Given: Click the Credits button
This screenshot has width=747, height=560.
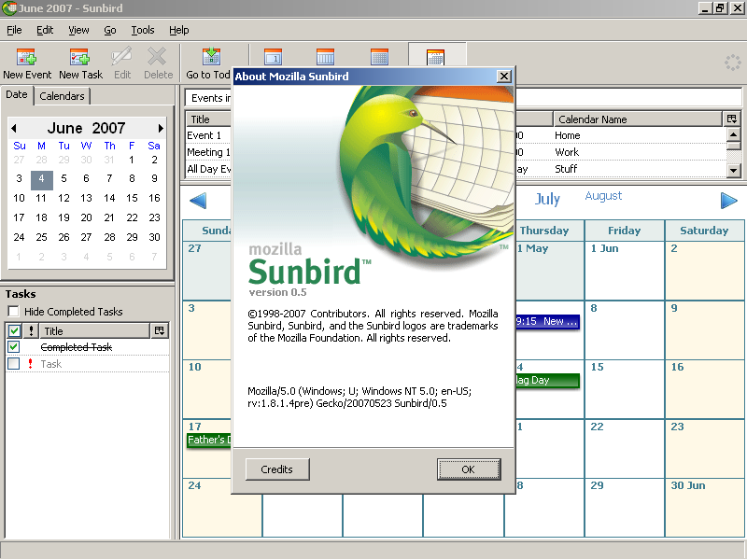Looking at the screenshot, I should pos(277,469).
